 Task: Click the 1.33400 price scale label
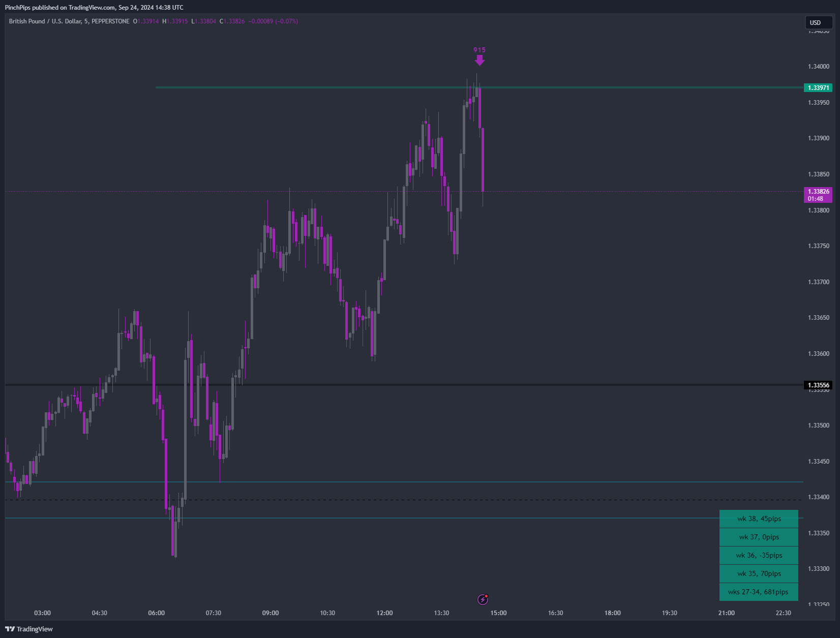pos(818,497)
